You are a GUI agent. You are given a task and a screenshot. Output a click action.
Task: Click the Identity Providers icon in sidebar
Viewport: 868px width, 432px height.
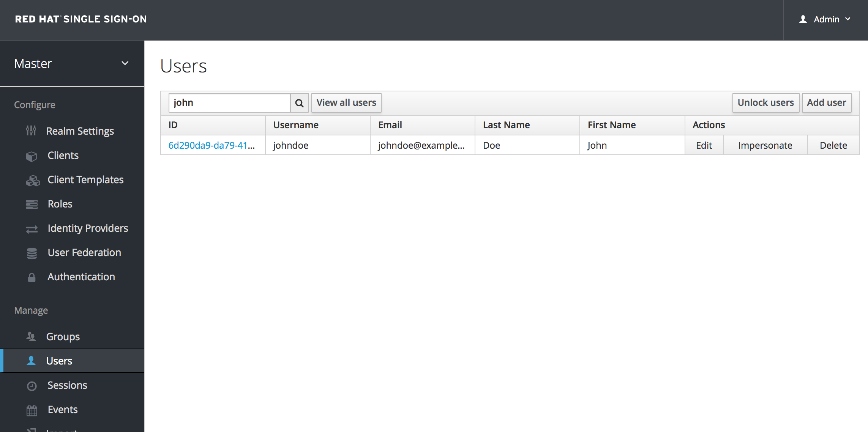tap(32, 228)
